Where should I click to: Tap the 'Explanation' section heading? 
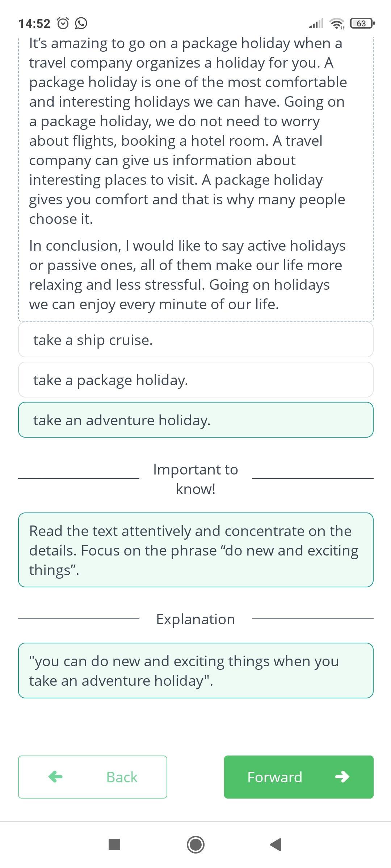(x=195, y=619)
